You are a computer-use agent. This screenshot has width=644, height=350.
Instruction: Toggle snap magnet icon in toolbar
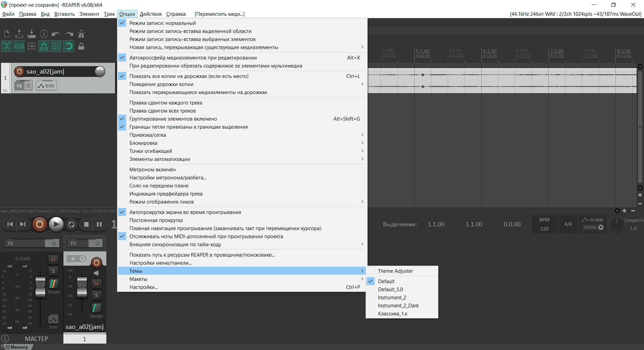coord(69,46)
